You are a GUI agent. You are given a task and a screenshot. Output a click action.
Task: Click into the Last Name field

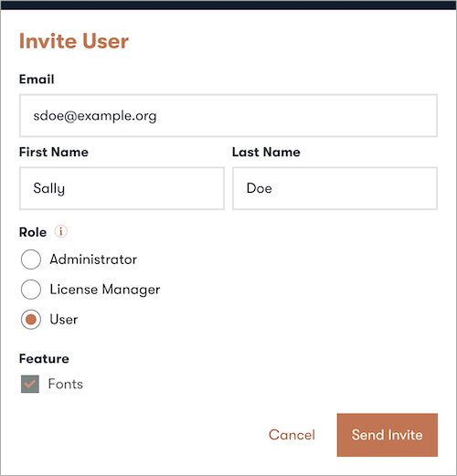pos(335,188)
